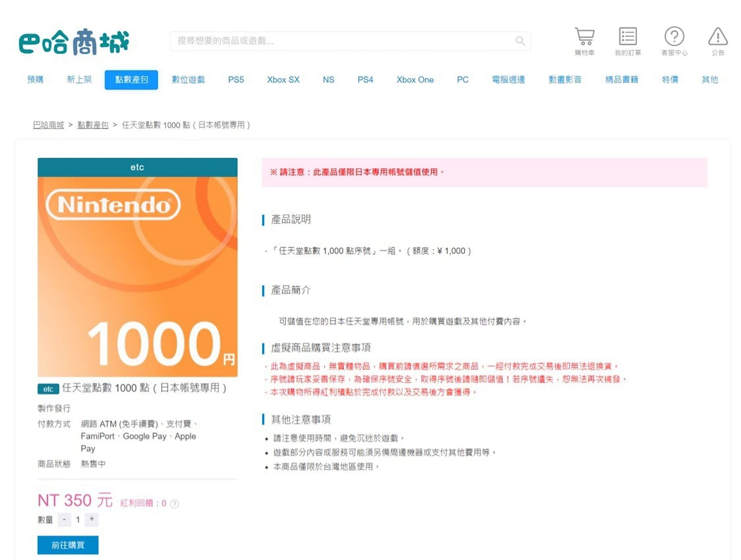Follow the 巴哈商城 breadcrumb link
This screenshot has height=560, width=741.
click(x=48, y=125)
